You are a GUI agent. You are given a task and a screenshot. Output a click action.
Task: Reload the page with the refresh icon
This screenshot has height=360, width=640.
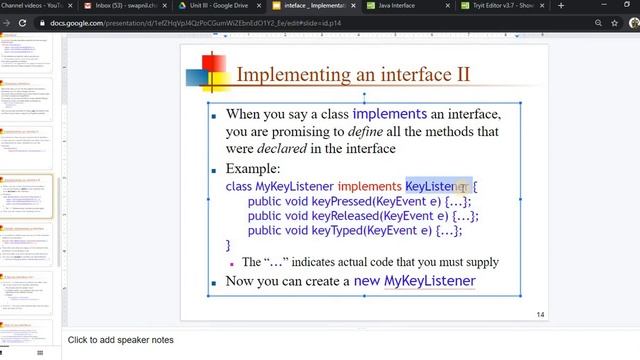pos(22,23)
